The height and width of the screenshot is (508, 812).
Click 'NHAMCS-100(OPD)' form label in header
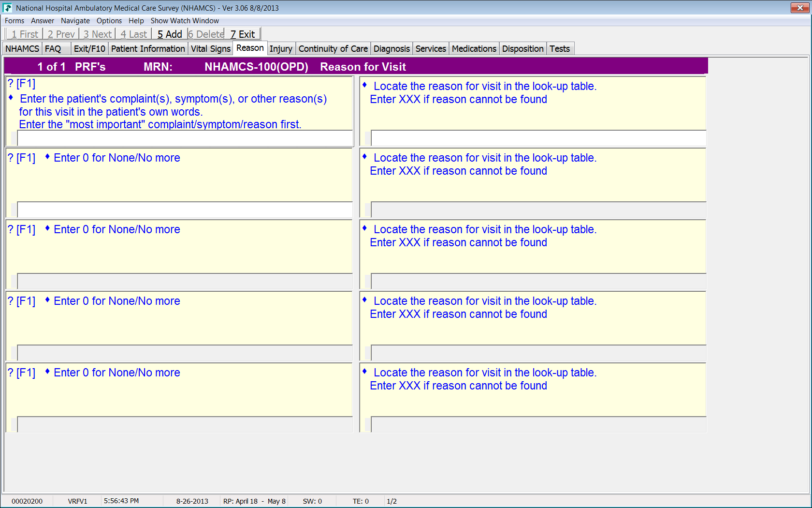tap(256, 67)
